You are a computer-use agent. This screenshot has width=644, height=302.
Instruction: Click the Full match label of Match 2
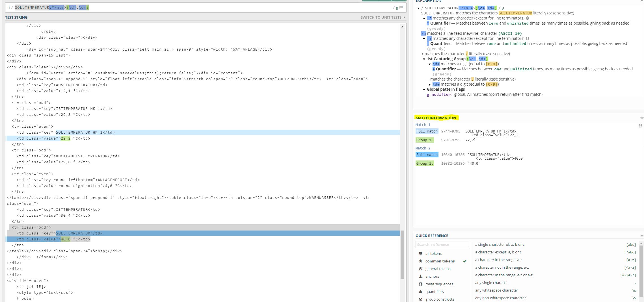coord(427,155)
